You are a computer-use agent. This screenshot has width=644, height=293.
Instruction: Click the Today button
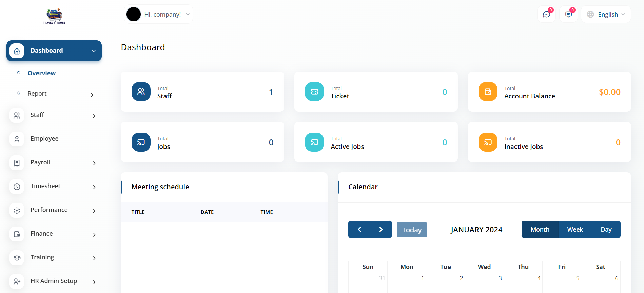click(412, 230)
